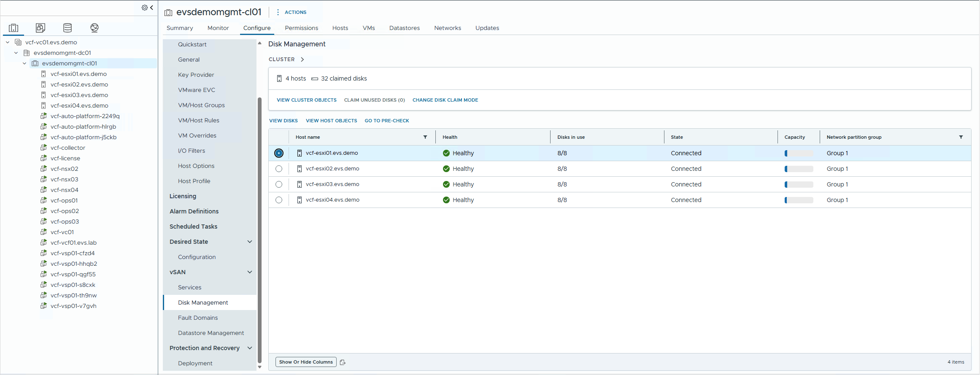The image size is (980, 375).
Task: Open the Hosts and Clusters inventory view icon
Action: tap(13, 28)
